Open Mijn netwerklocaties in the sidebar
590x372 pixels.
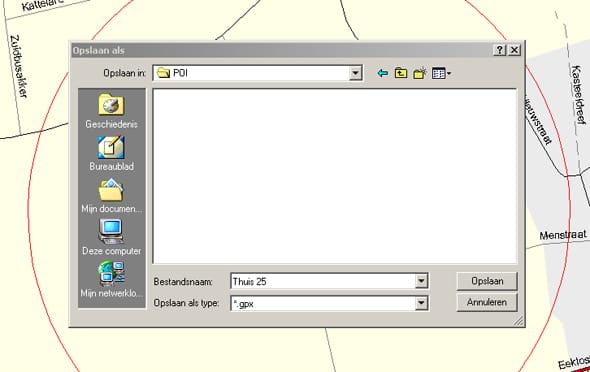tap(111, 280)
